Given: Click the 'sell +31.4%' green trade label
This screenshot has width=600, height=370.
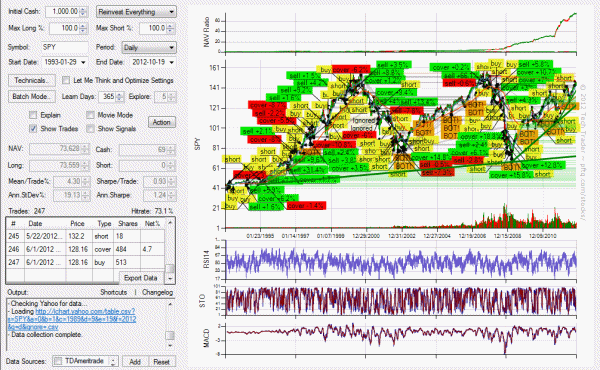Looking at the screenshot, I should 308,169.
